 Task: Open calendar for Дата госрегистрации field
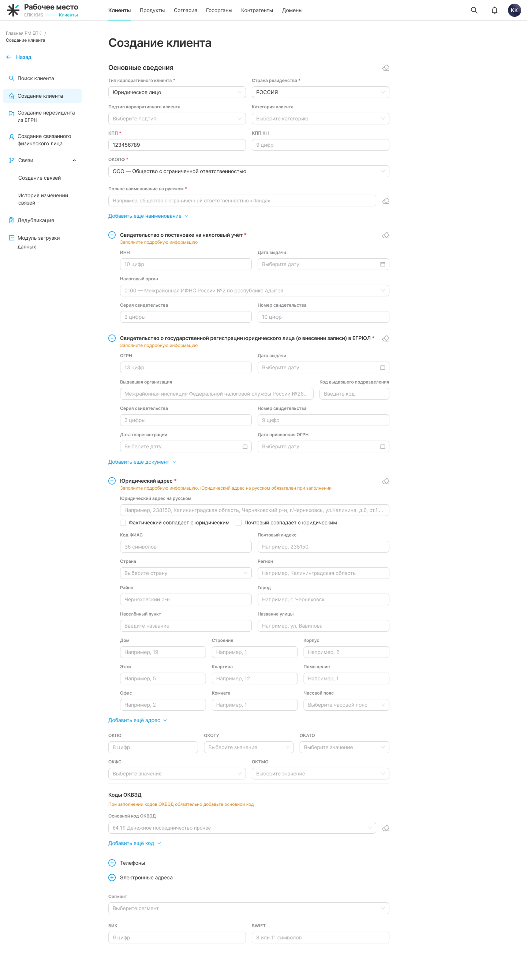coord(245,447)
